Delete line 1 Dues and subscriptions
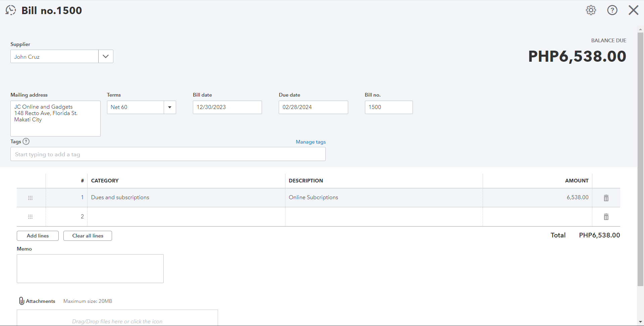The height and width of the screenshot is (326, 644). coord(606,198)
